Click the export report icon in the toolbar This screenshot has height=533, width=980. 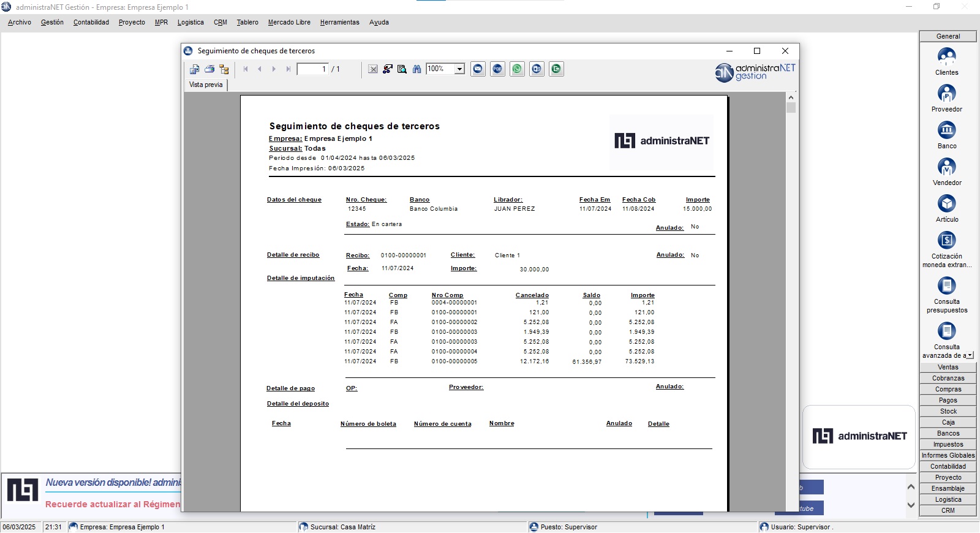click(x=194, y=69)
